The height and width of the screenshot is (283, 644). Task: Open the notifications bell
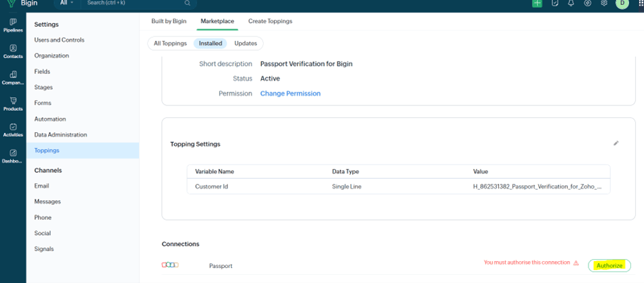click(571, 3)
